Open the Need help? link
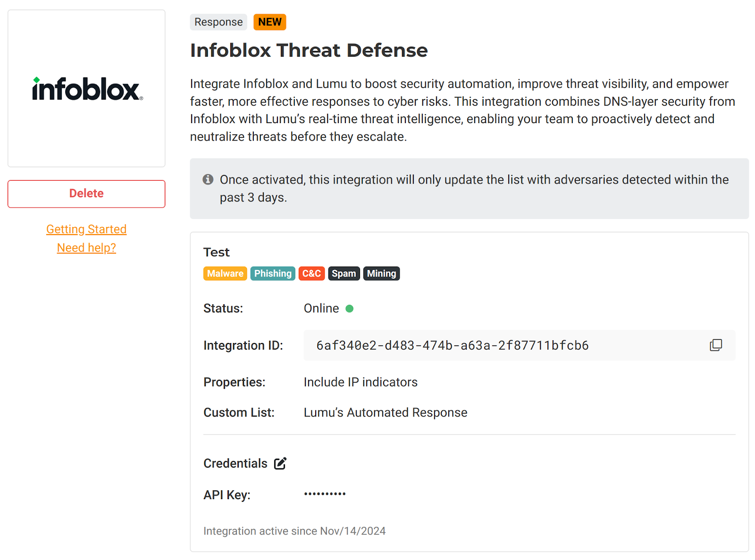This screenshot has width=755, height=560. click(86, 248)
